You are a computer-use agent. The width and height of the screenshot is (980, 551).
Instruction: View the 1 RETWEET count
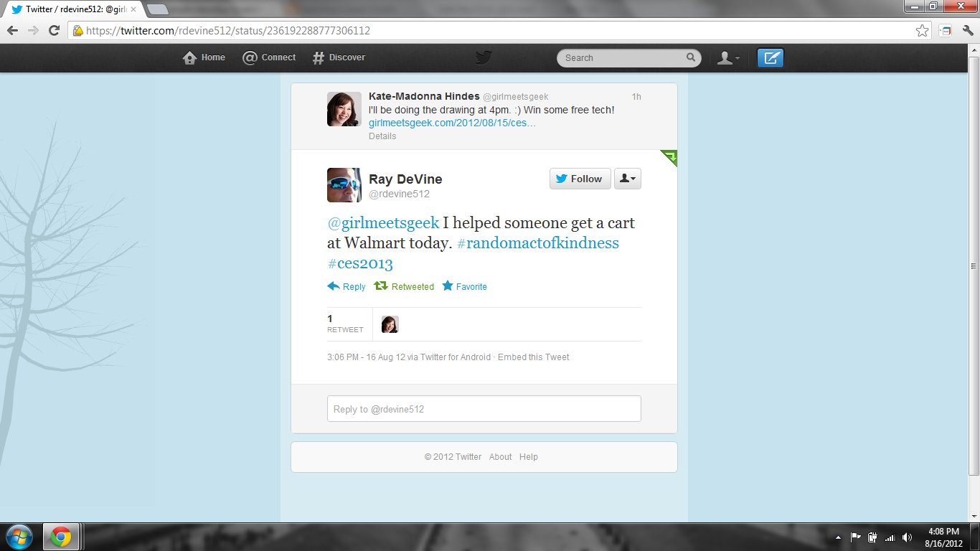coord(345,324)
